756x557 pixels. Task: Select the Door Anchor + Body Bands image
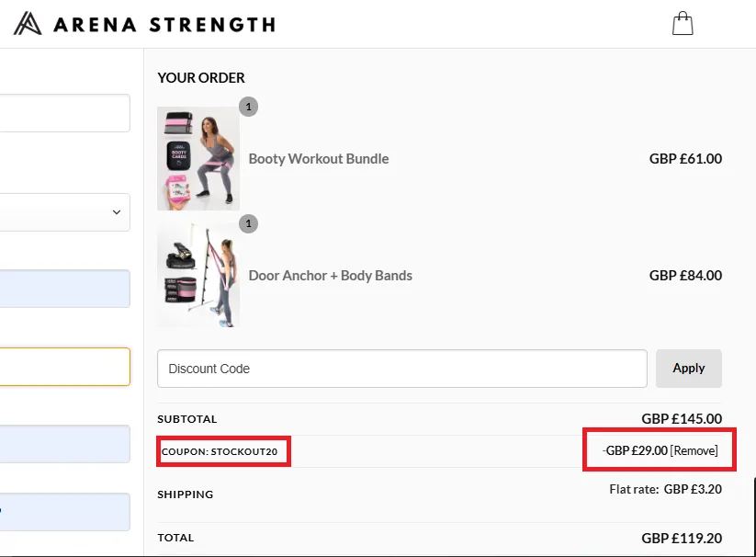point(197,274)
